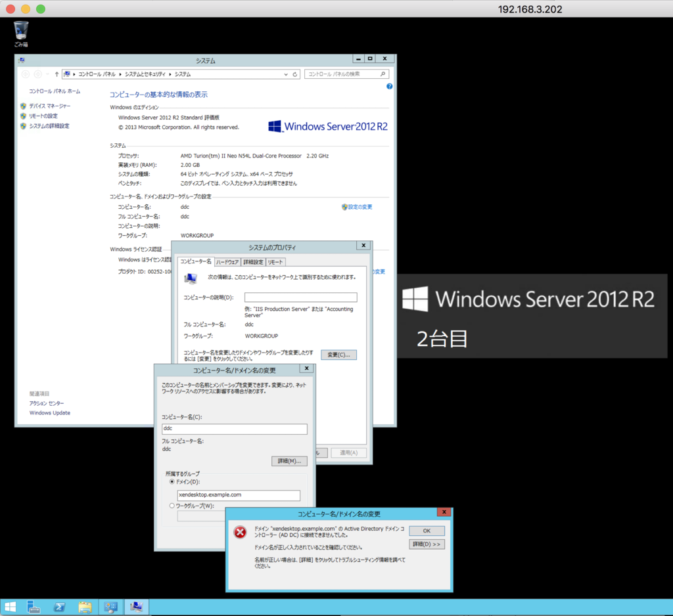Screen dimensions: 673x616
Task: Select the Workgroup radio button
Action: click(x=172, y=506)
